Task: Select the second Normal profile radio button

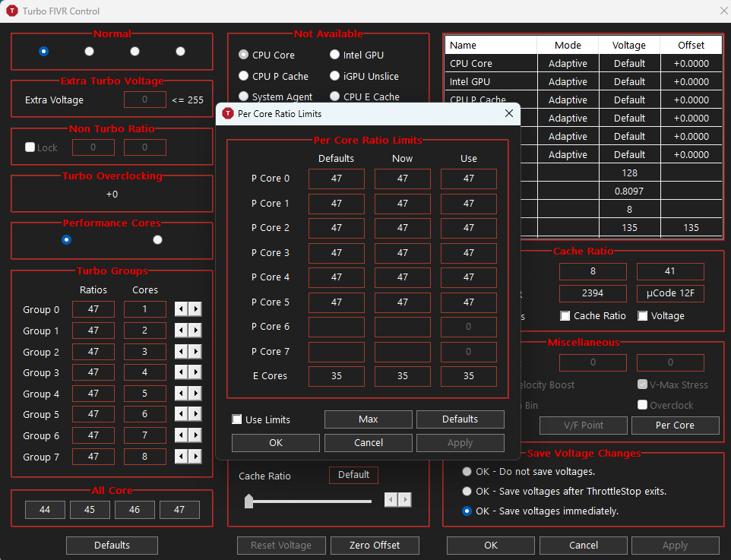Action: click(x=89, y=52)
